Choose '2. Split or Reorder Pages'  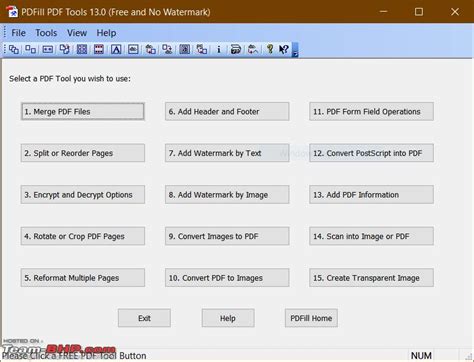[x=83, y=153]
